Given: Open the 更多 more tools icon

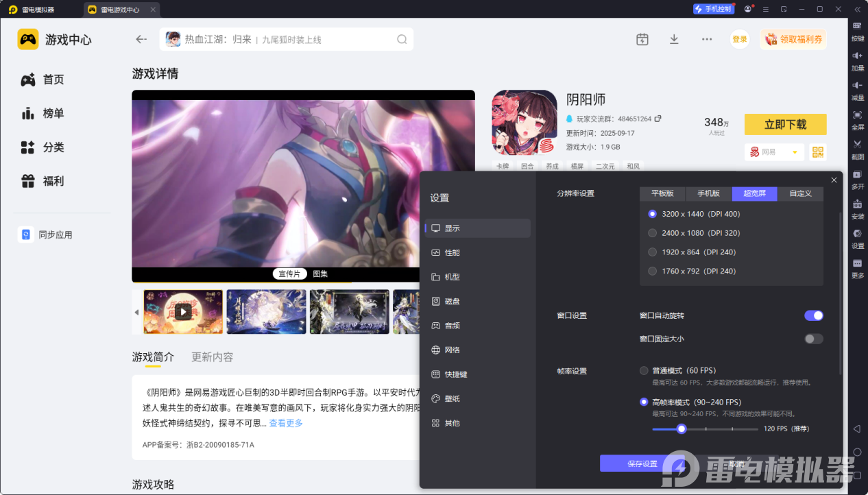Looking at the screenshot, I should (857, 267).
